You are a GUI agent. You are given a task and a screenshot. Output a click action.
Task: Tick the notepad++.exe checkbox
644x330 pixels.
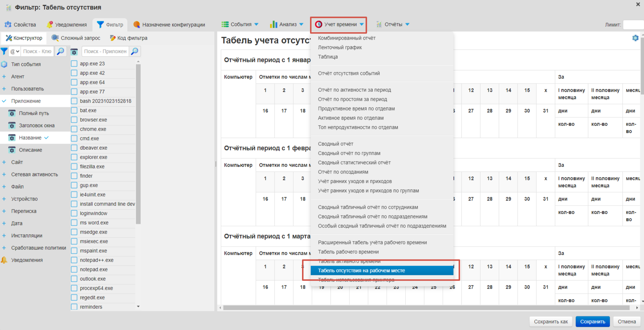pos(74,260)
